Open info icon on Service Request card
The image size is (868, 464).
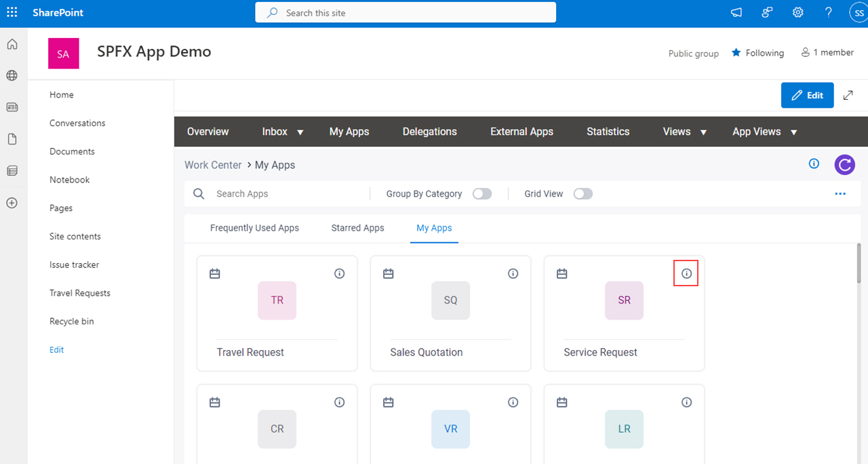pos(686,273)
